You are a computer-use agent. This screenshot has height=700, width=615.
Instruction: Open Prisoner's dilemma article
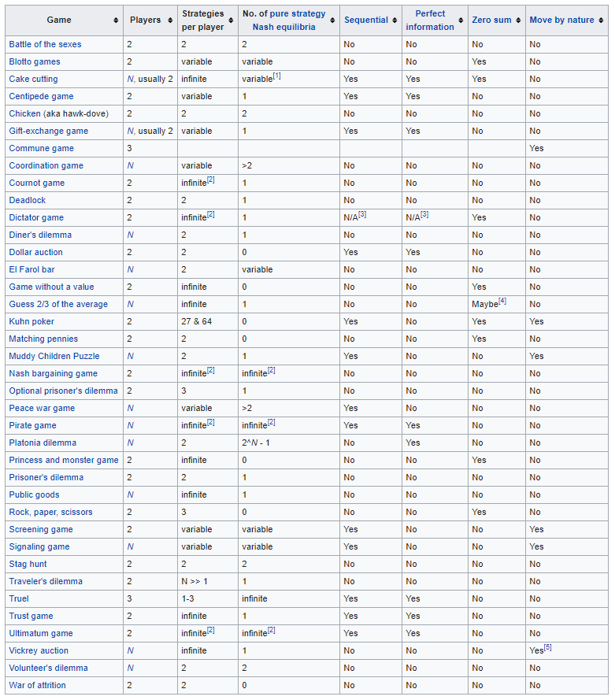(46, 478)
